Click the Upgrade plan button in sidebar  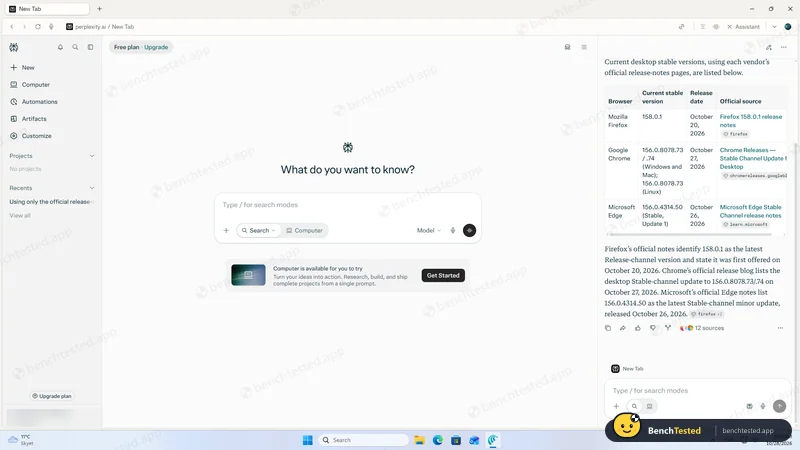click(x=52, y=396)
